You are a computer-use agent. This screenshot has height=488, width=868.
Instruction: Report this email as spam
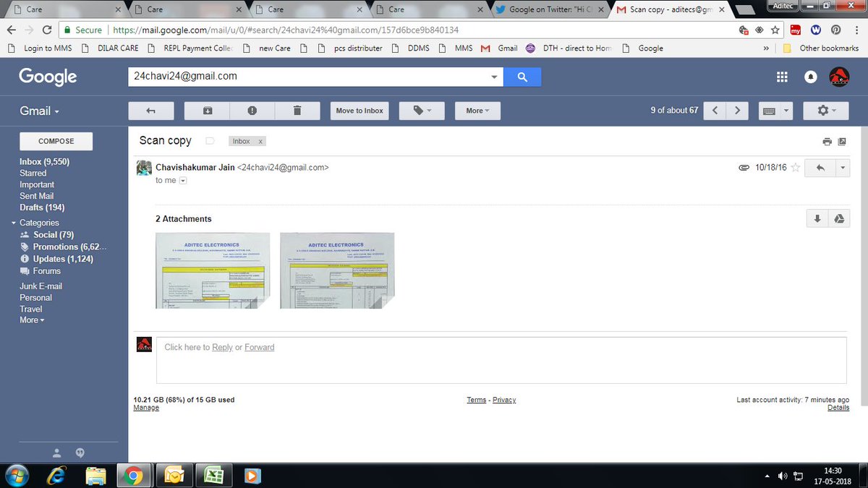(x=252, y=111)
